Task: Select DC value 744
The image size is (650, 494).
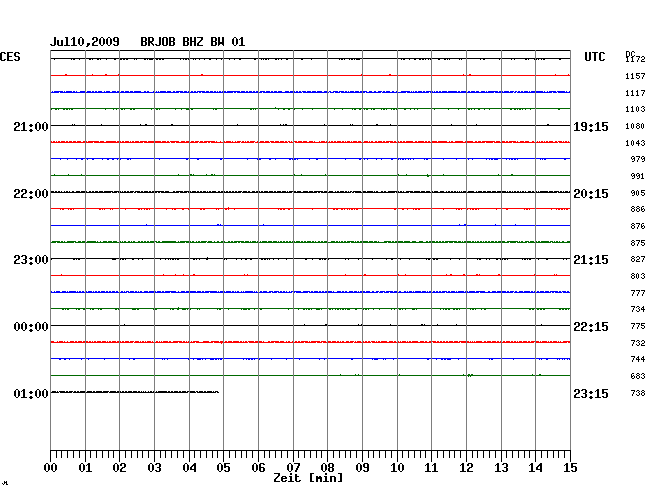Action: [x=638, y=359]
